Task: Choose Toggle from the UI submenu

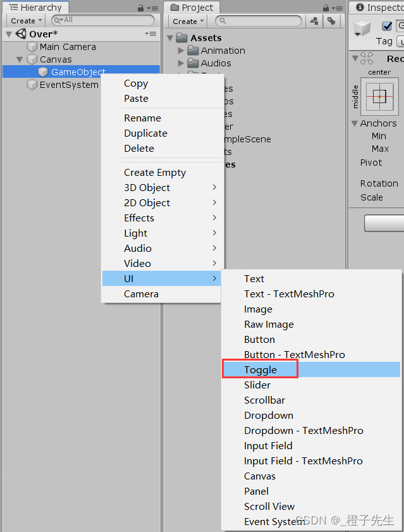Action: click(311, 369)
